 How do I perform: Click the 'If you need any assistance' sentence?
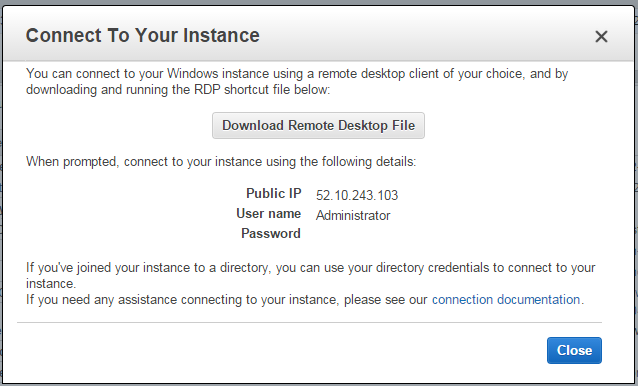pos(305,300)
